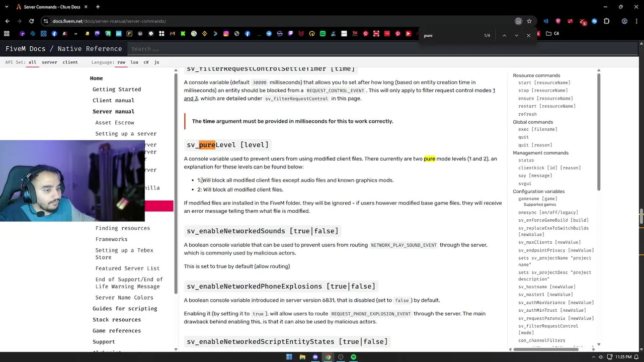Viewport: 644px width, 362px height.
Task: Open the Gmail bookmark icon
Action: pyautogui.click(x=173, y=34)
